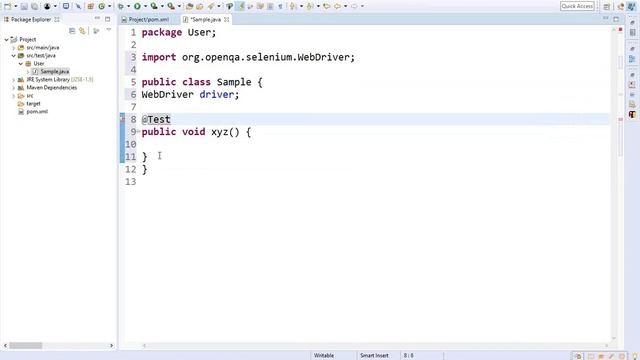This screenshot has width=640, height=360.
Task: Expand the src folder node
Action: (13, 96)
